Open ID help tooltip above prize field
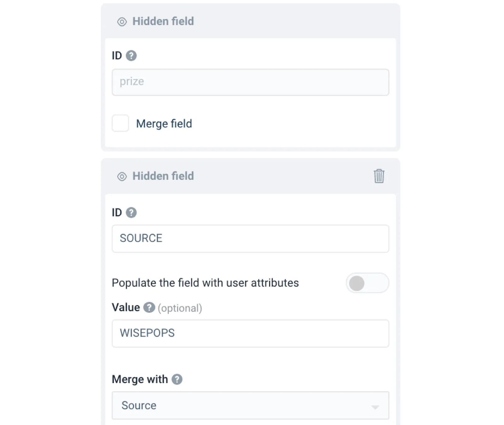504x425 pixels. 131,56
